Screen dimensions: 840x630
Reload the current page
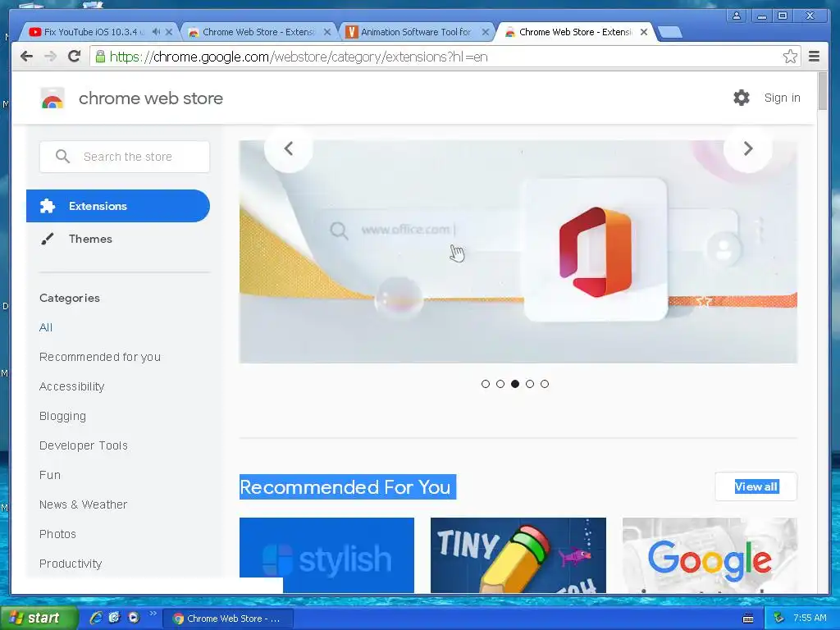[x=75, y=57]
